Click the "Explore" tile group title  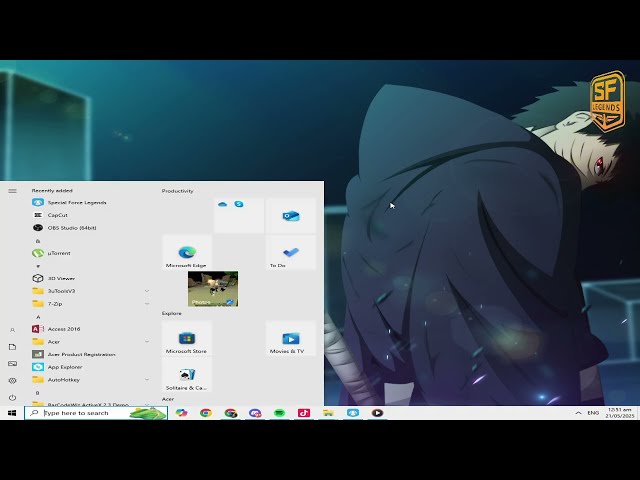coord(172,313)
